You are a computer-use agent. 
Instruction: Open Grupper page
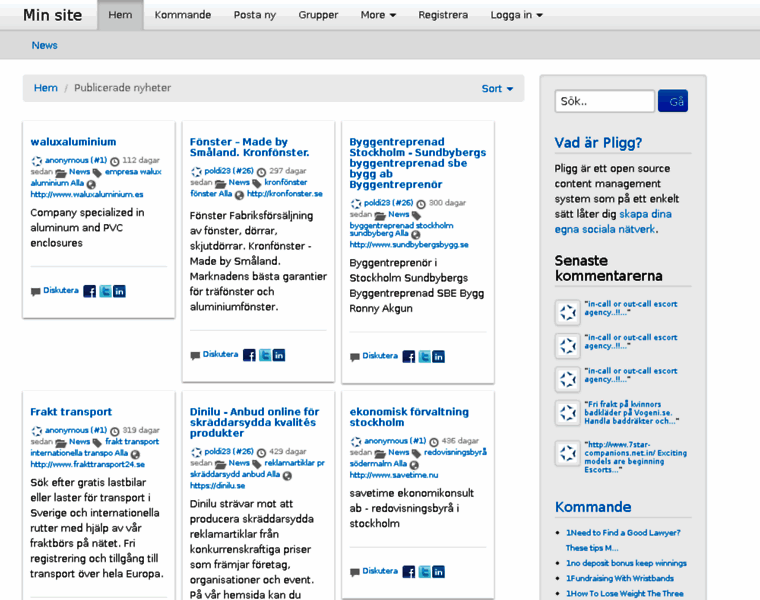click(318, 15)
